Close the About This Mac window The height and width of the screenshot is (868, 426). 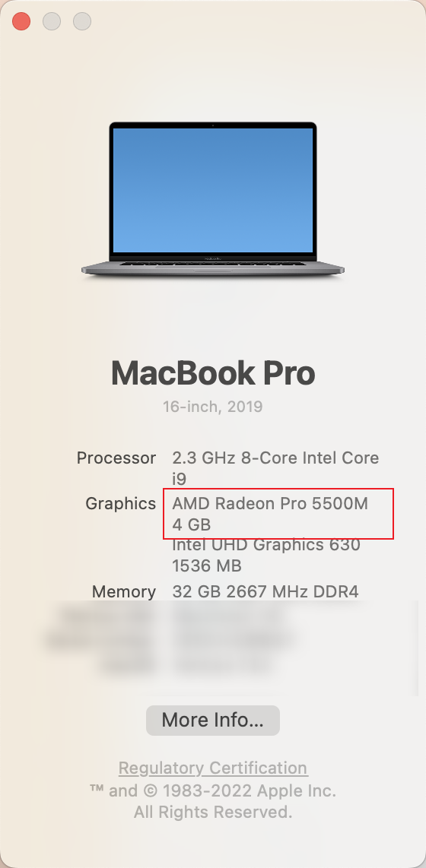coord(21,21)
